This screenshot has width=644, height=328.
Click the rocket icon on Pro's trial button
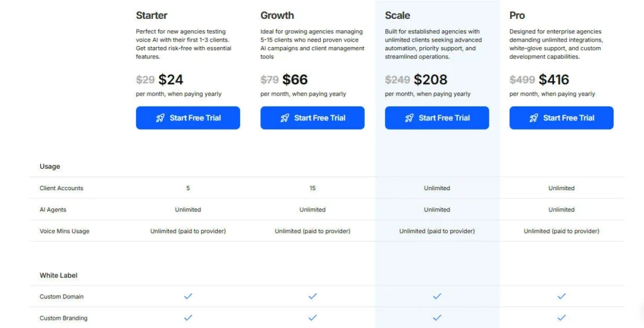pos(534,118)
